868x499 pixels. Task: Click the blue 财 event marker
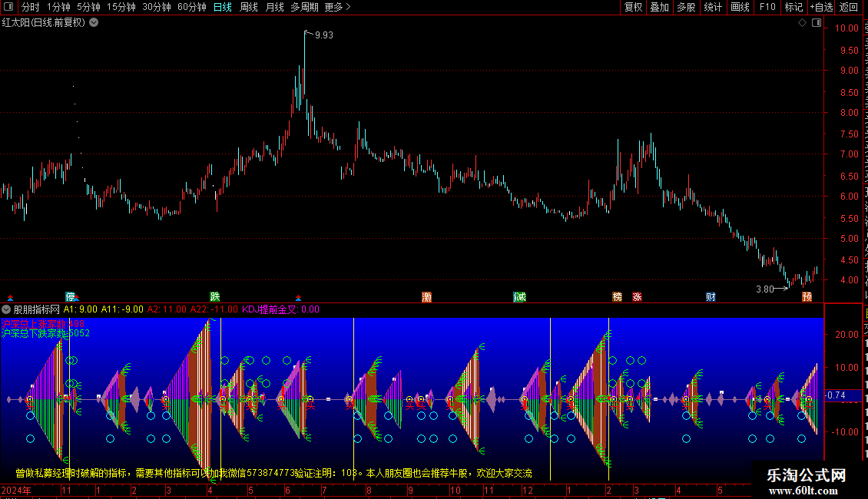coord(711,296)
